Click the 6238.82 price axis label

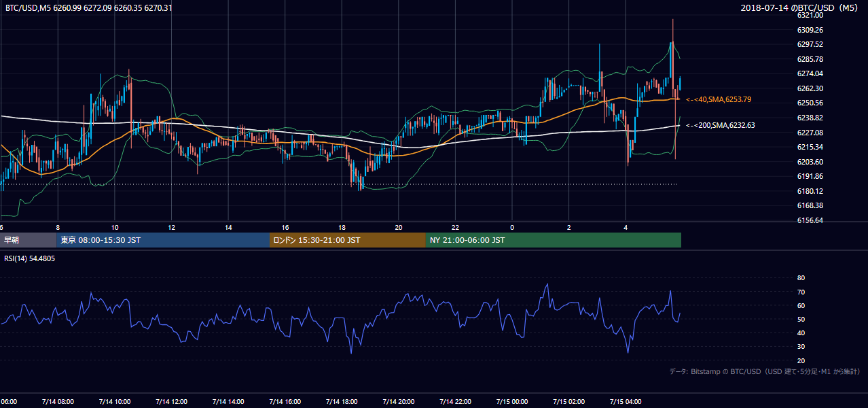(810, 118)
